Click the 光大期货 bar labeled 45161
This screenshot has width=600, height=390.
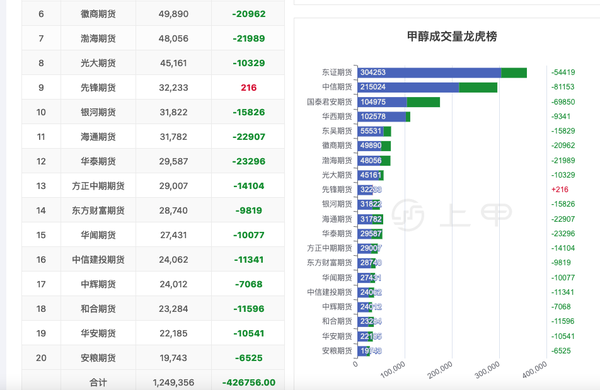point(369,175)
